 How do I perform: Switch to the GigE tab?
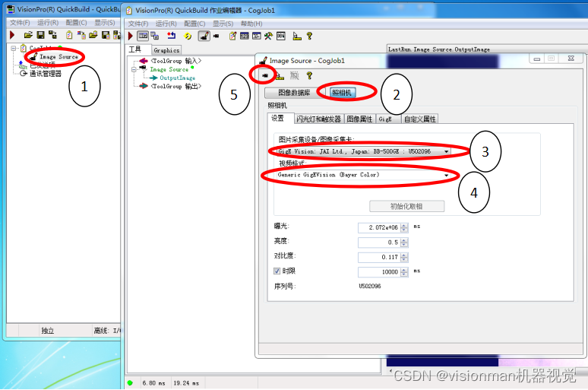coord(387,119)
